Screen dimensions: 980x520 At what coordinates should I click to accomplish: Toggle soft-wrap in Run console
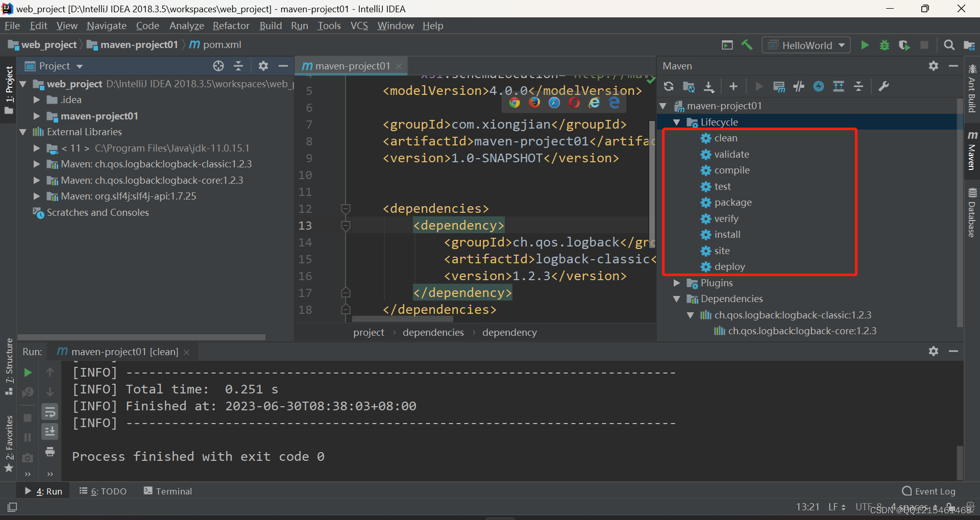(x=50, y=412)
